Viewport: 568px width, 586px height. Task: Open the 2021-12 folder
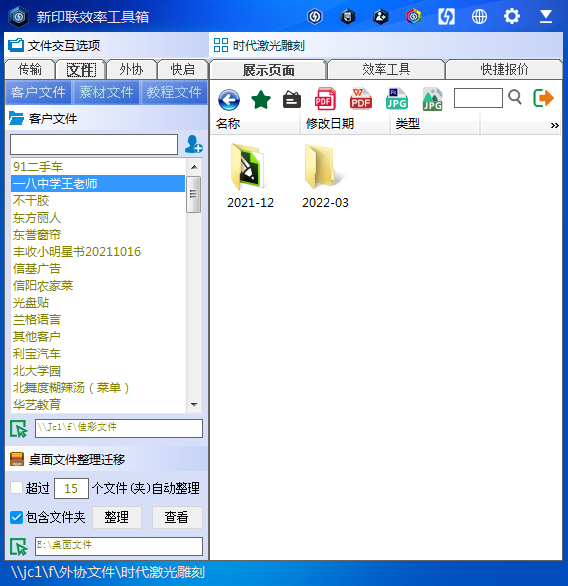[250, 176]
